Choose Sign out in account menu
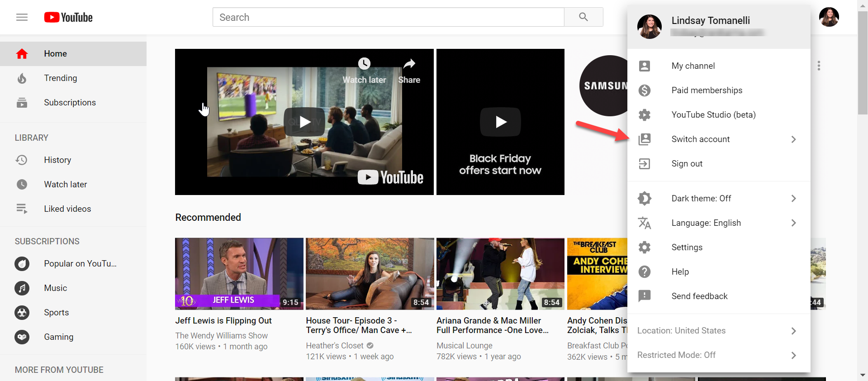 click(687, 164)
